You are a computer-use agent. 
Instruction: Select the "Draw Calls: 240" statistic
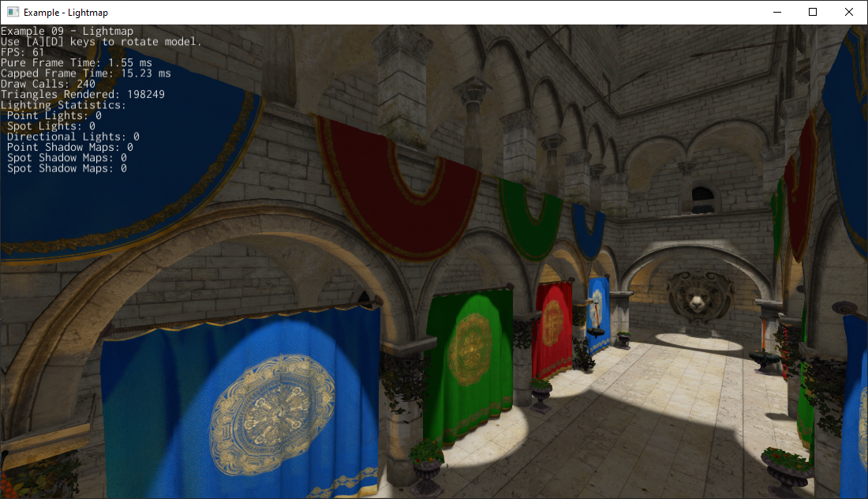point(48,84)
